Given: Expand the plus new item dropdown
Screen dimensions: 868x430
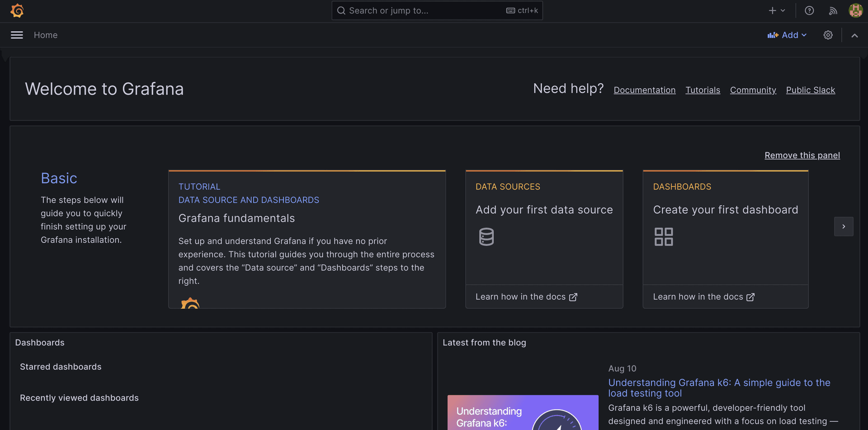Looking at the screenshot, I should [777, 11].
